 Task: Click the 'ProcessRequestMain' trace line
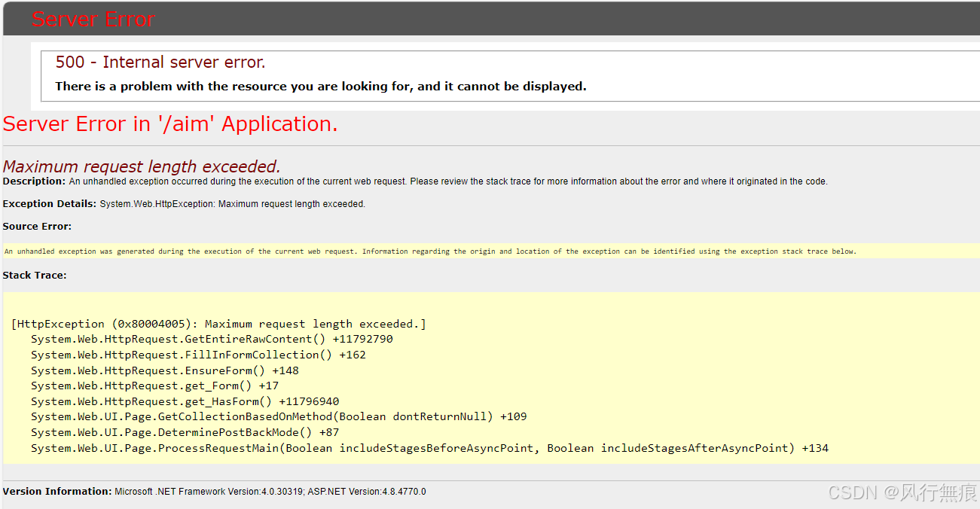pos(429,448)
